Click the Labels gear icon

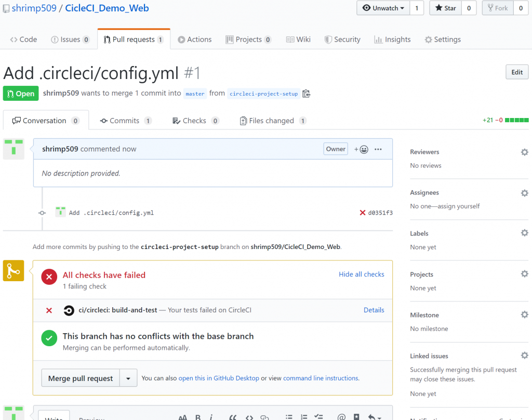pos(525,233)
